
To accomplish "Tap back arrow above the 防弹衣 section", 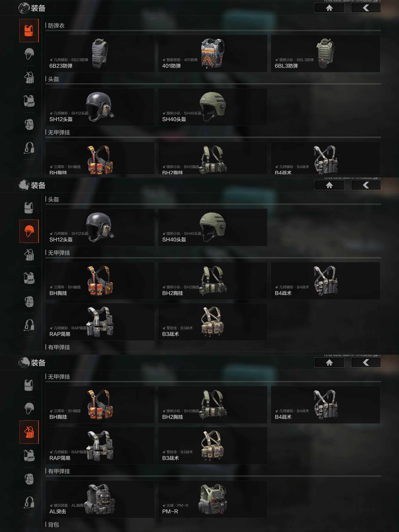I will pos(366,8).
